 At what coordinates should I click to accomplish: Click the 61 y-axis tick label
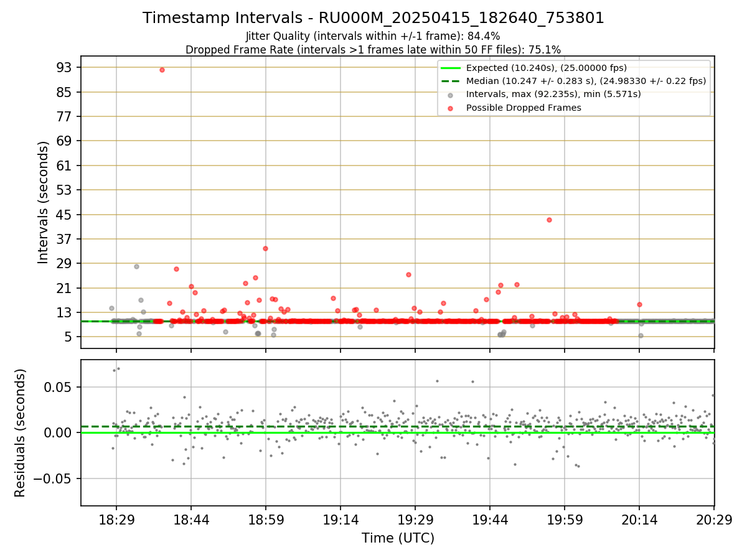point(65,166)
